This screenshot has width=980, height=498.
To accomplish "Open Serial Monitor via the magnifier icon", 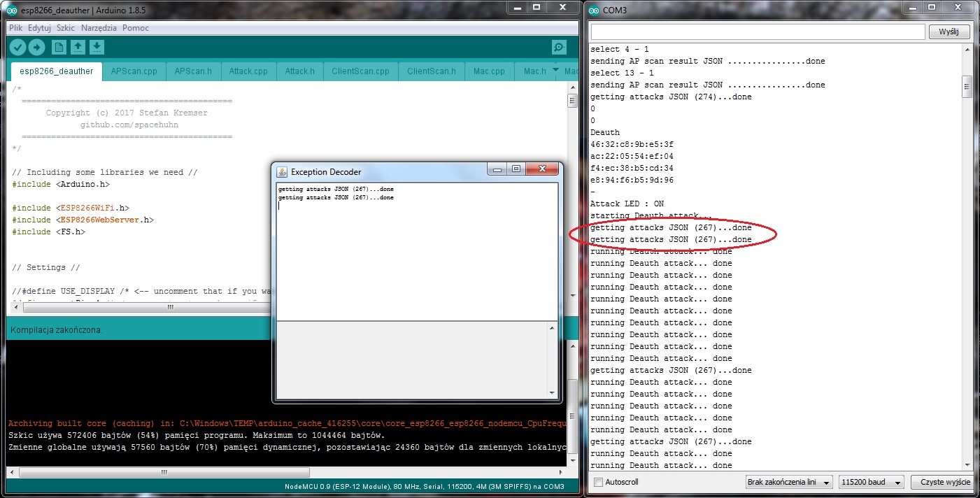I will tap(559, 47).
